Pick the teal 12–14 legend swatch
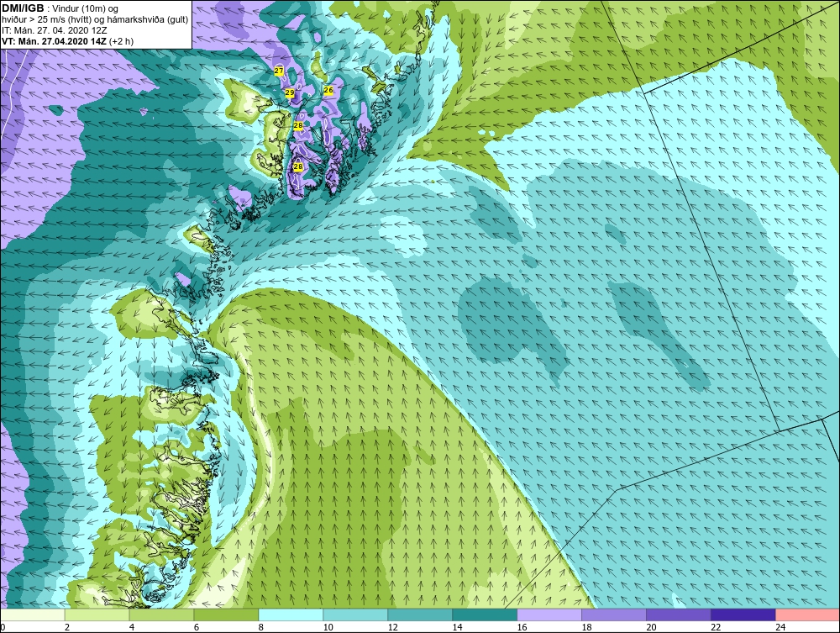The height and width of the screenshot is (633, 840). [x=420, y=615]
